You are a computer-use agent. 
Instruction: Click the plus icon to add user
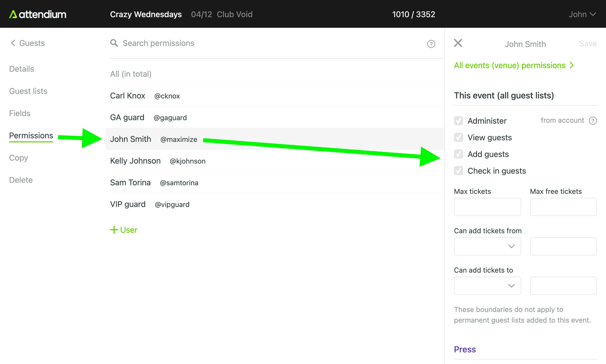tap(114, 230)
